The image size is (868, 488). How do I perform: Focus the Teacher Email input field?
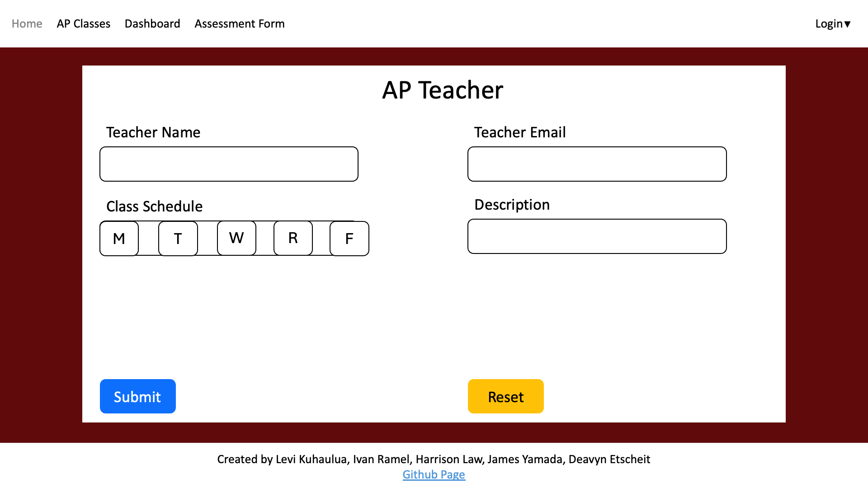597,164
